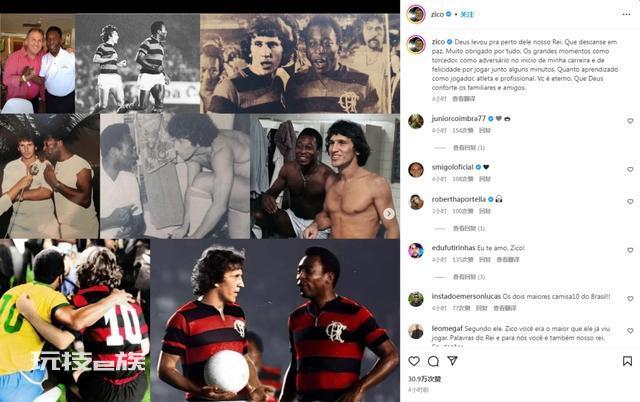This screenshot has height=402, width=640.
Task: Open comment bubble icon below comments
Action: 433,361
